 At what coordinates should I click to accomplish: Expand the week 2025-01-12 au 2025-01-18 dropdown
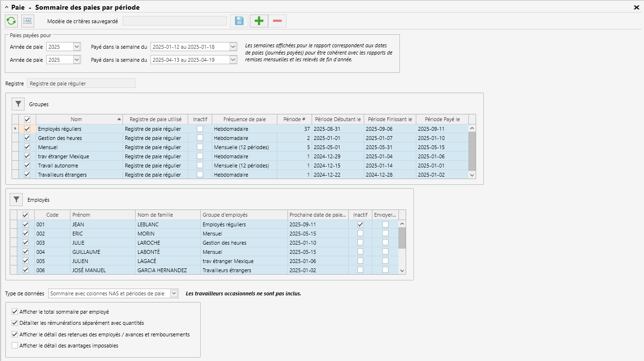pyautogui.click(x=233, y=47)
